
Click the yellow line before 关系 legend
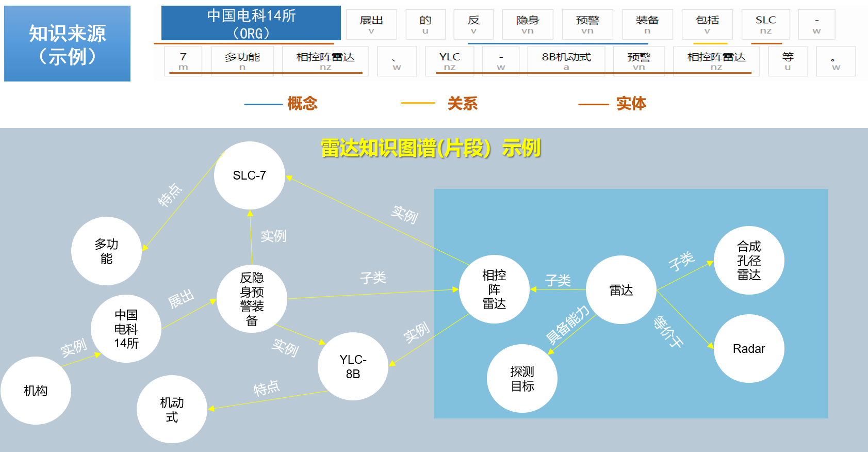tap(418, 103)
